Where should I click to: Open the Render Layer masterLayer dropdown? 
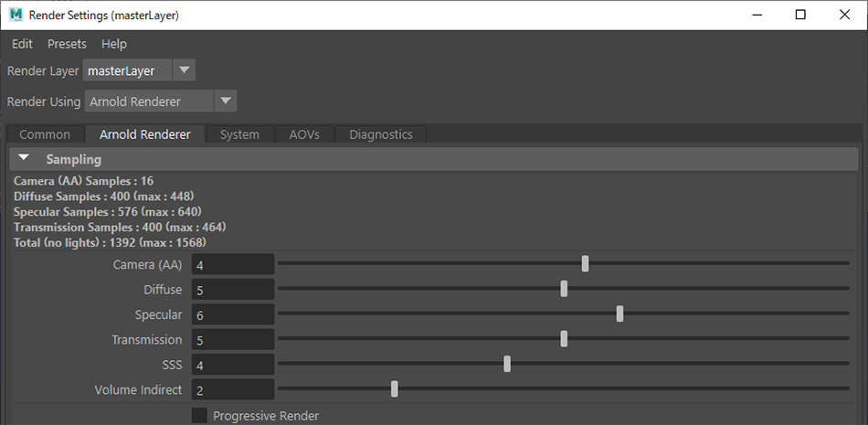pyautogui.click(x=139, y=71)
